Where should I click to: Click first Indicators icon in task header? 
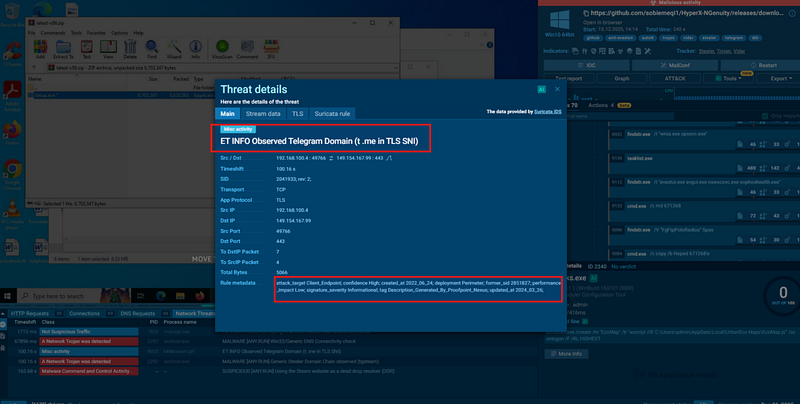[576, 51]
